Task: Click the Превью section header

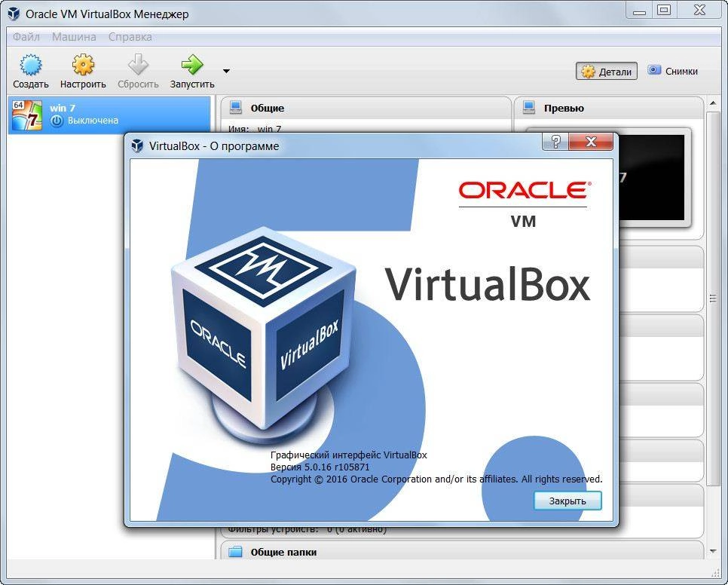Action: point(609,108)
